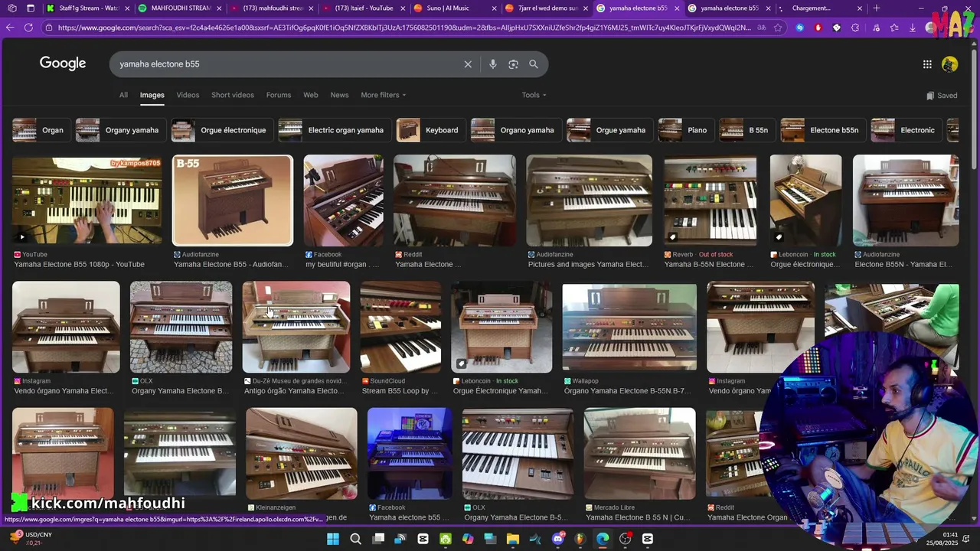Switch to the News results tab

[339, 95]
